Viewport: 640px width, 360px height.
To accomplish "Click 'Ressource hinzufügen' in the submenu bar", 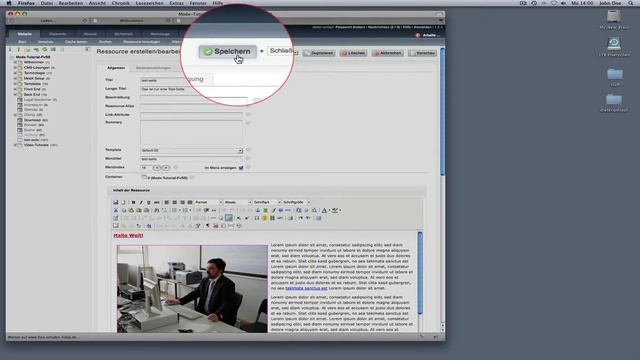I will [x=142, y=42].
